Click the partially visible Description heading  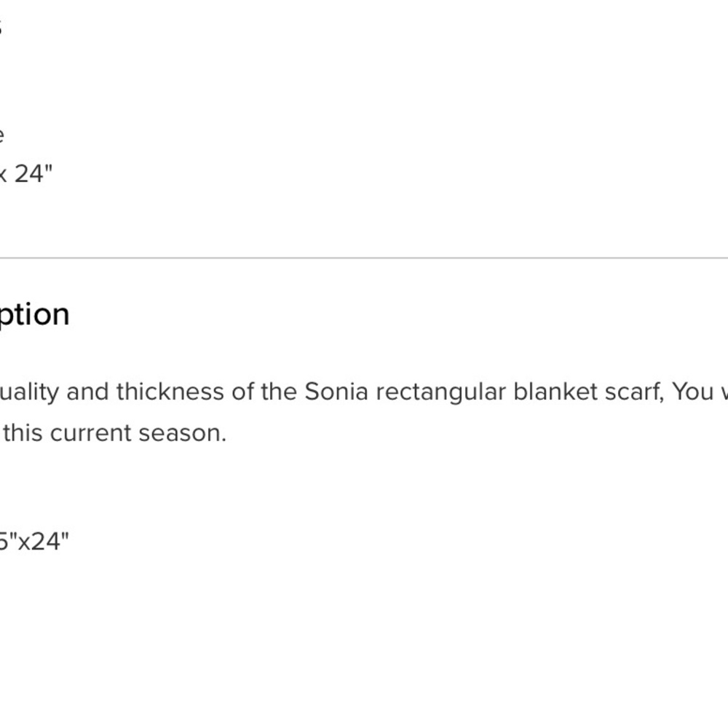pos(35,315)
